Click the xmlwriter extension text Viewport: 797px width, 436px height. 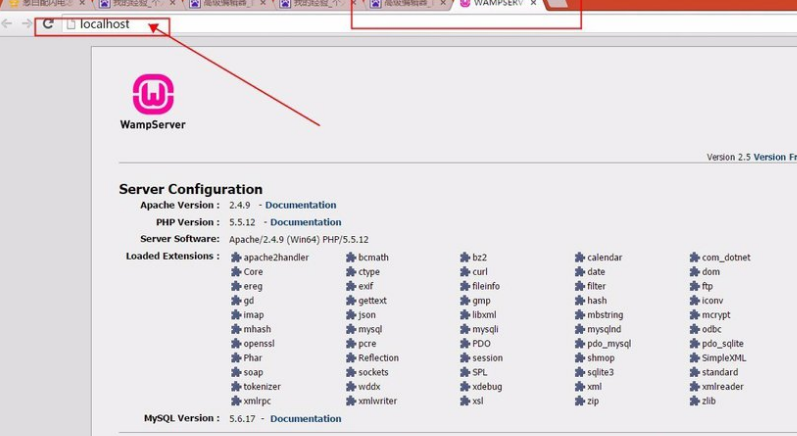pos(378,401)
